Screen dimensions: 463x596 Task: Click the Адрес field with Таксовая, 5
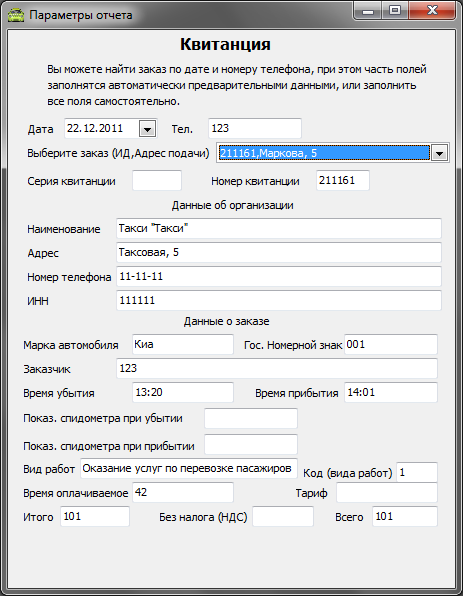pyautogui.click(x=279, y=252)
